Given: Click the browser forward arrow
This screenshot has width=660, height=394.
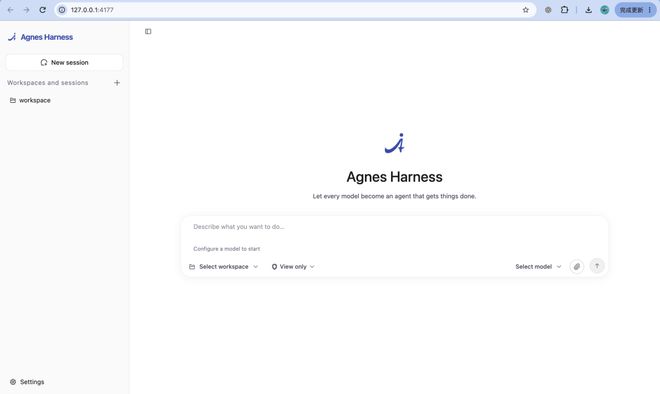Looking at the screenshot, I should pos(27,10).
